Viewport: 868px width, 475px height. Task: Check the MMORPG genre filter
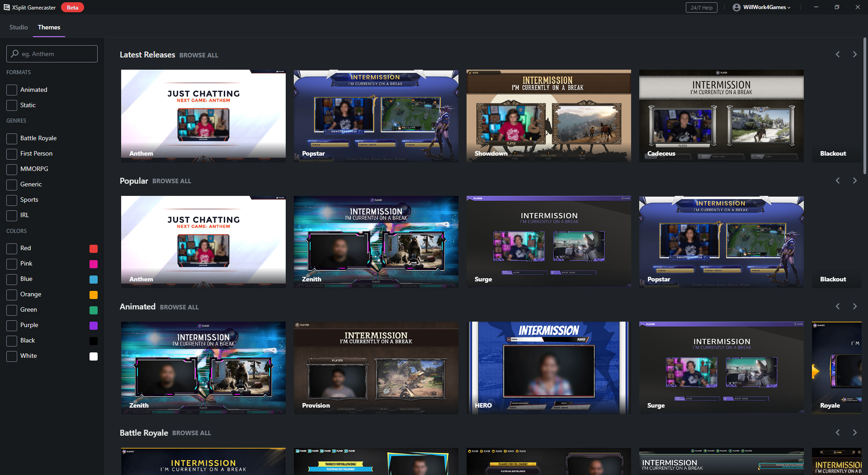coord(12,169)
